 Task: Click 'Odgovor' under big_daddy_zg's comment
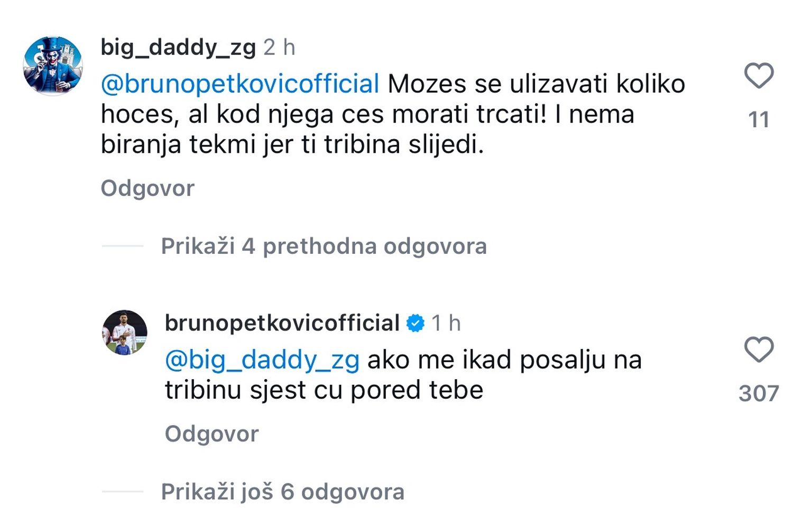[x=147, y=189]
